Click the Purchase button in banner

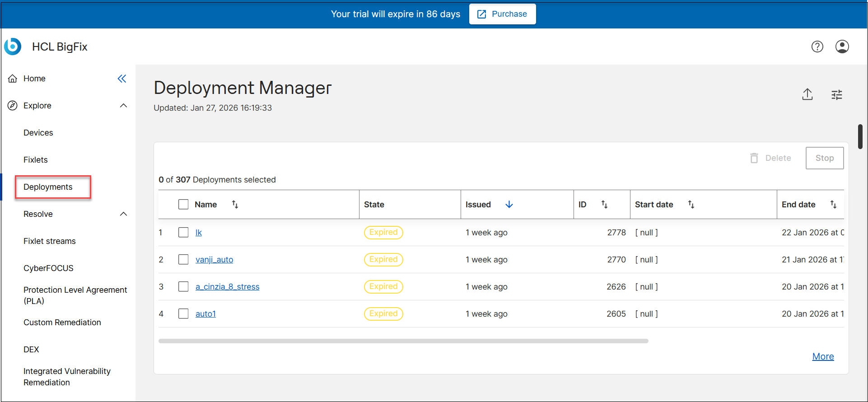pos(502,14)
